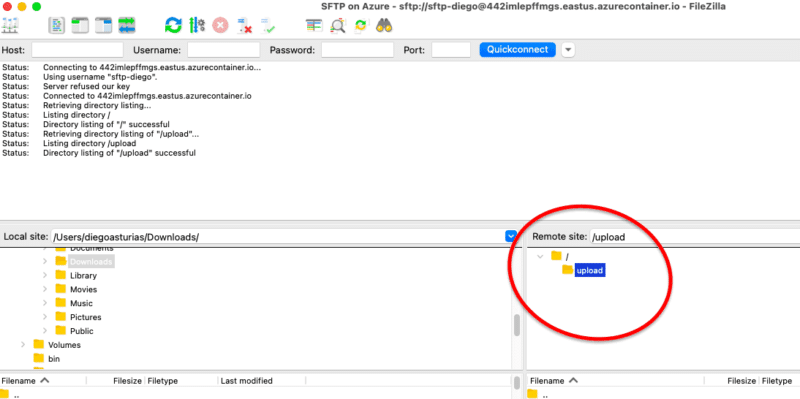The width and height of the screenshot is (800, 399).
Task: Click the local file list scrollbar
Action: click(x=516, y=384)
